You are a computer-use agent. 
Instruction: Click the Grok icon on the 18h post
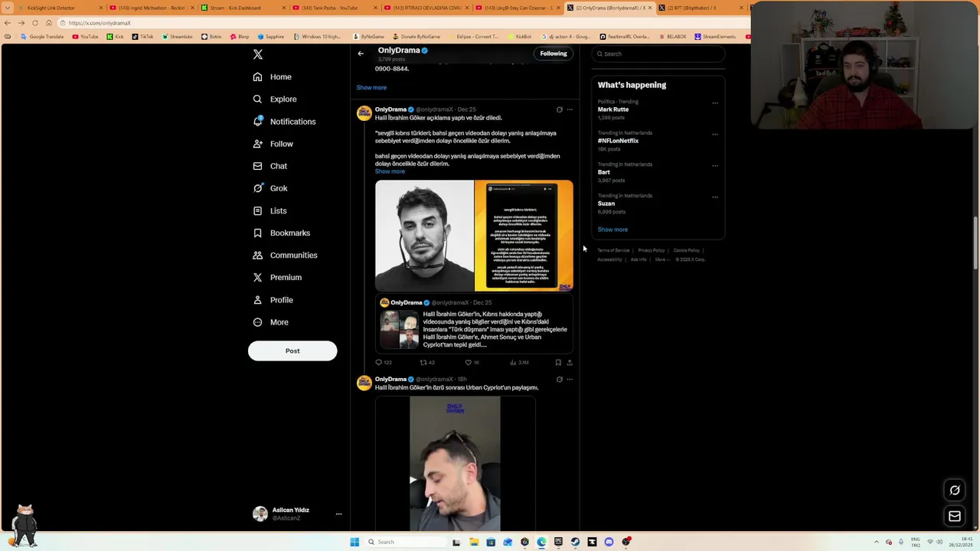pyautogui.click(x=559, y=379)
